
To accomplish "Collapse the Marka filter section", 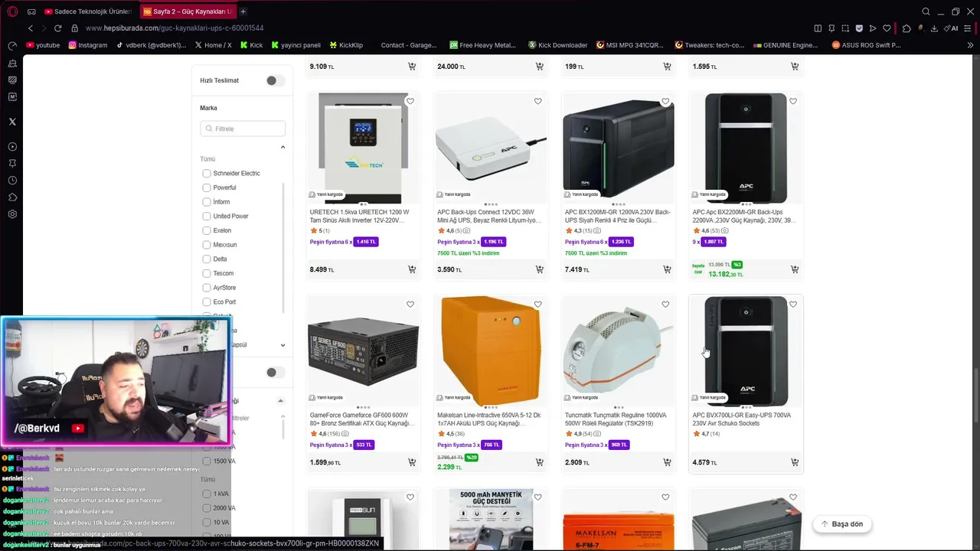I will [283, 147].
